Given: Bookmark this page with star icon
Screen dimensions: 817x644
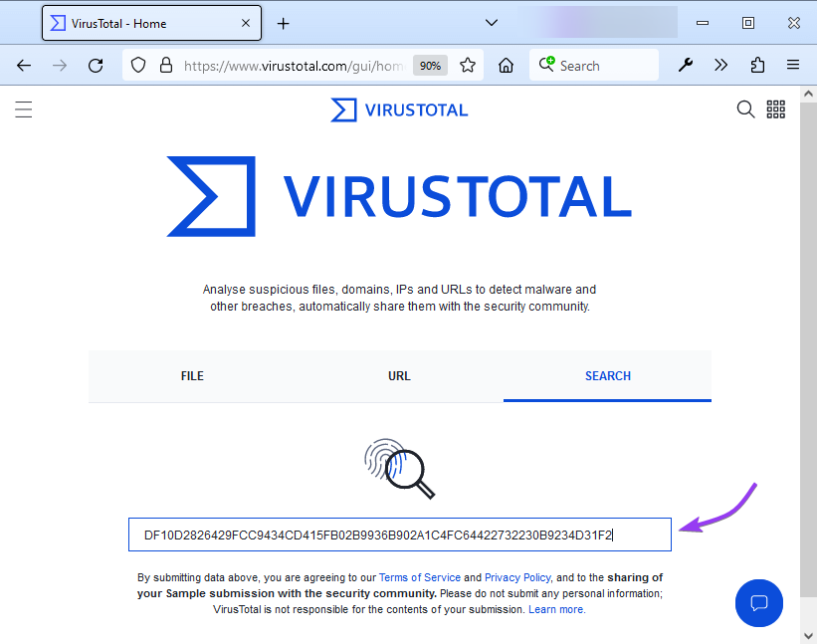Looking at the screenshot, I should click(x=468, y=66).
